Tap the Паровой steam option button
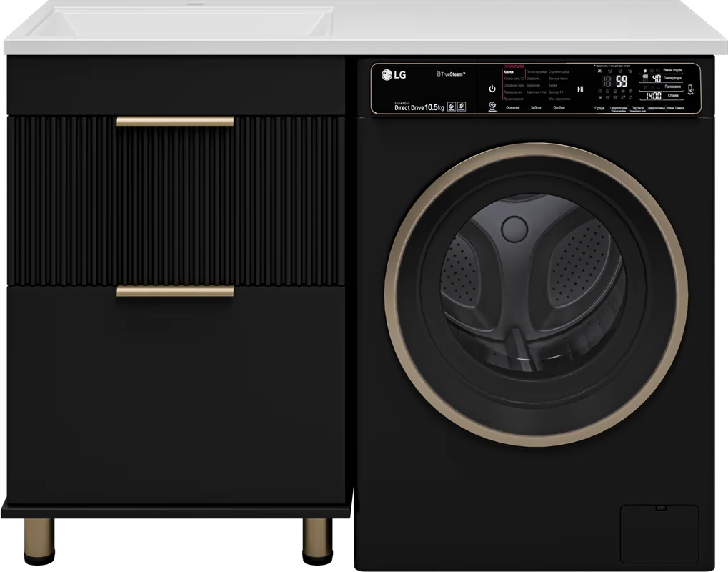Viewport: 728px width, 572px height. (637, 109)
